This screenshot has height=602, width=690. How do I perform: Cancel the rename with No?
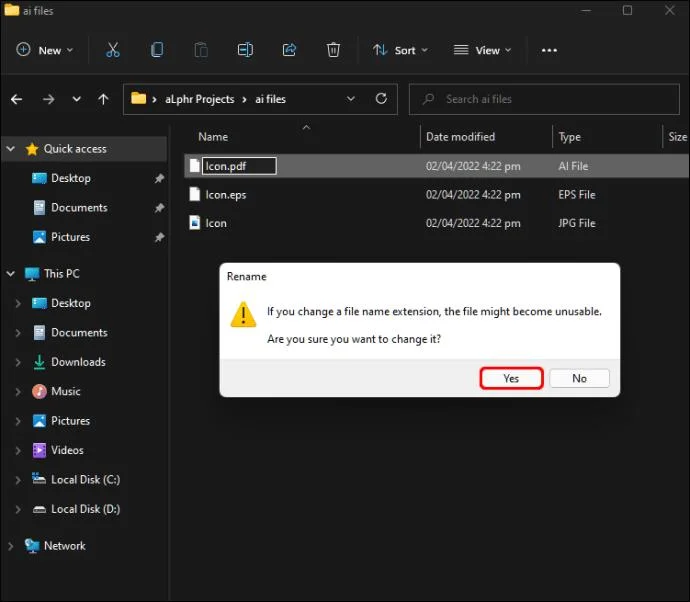579,378
